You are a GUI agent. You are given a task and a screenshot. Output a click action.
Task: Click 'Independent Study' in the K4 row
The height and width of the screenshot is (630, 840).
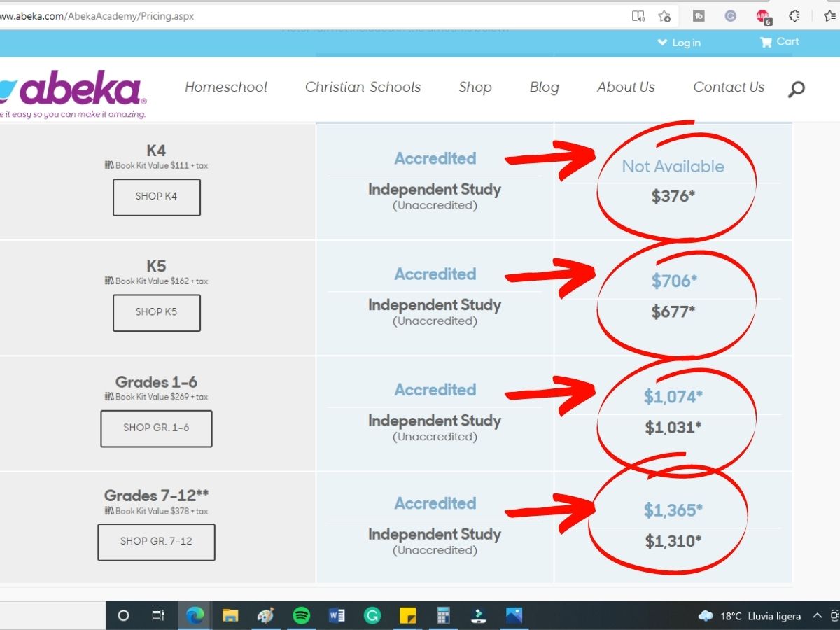coord(435,190)
